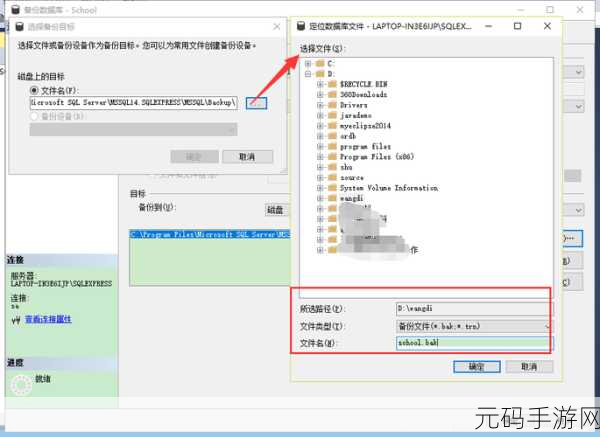Expand the $RECYCLE.BIN tree node
Screen dimensions: 600x437
[320, 84]
